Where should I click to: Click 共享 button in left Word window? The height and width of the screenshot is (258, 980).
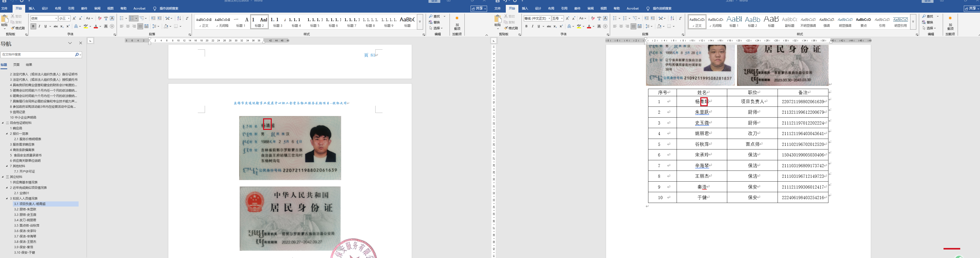(479, 8)
